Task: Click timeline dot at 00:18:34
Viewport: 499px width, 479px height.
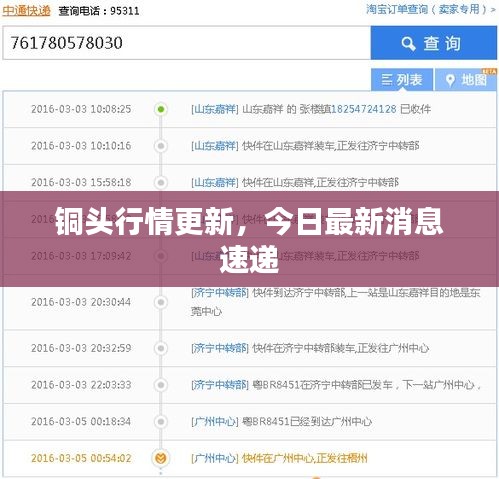Action: coord(161,421)
